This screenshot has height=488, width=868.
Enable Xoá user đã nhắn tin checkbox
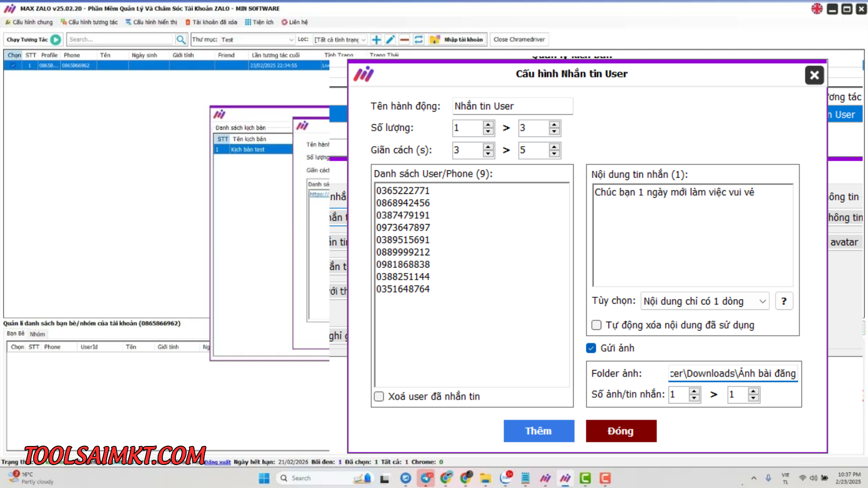click(379, 396)
